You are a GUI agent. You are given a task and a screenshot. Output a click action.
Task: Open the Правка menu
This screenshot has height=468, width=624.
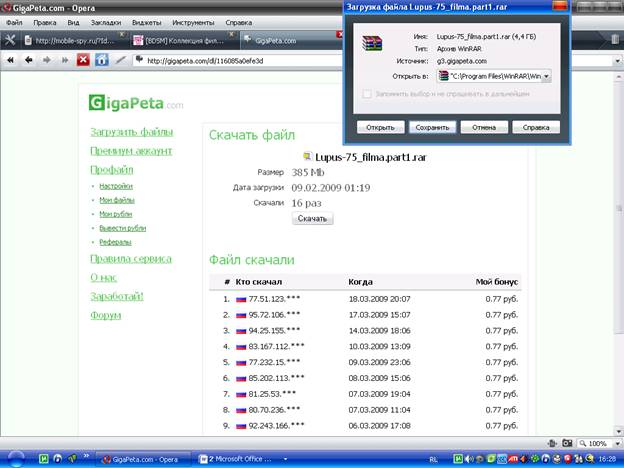(x=45, y=23)
